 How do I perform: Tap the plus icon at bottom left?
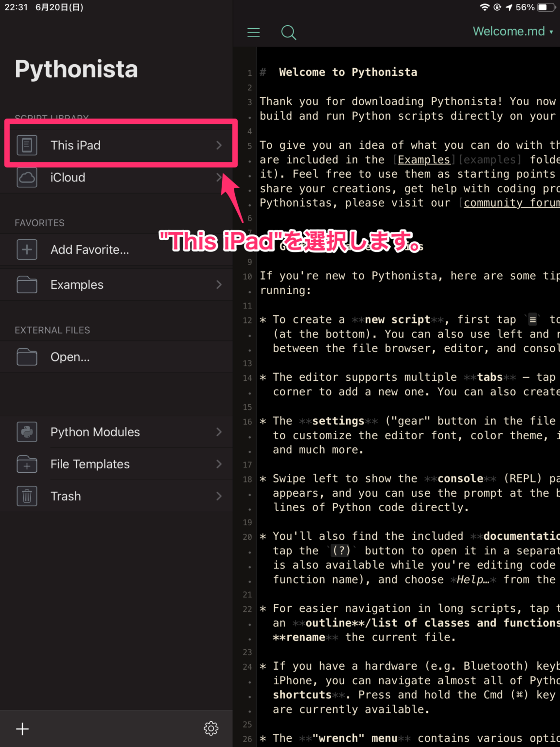point(22,729)
